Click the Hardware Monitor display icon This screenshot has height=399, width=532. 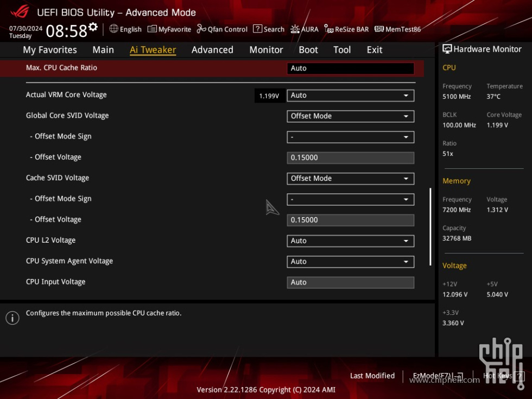coord(447,49)
